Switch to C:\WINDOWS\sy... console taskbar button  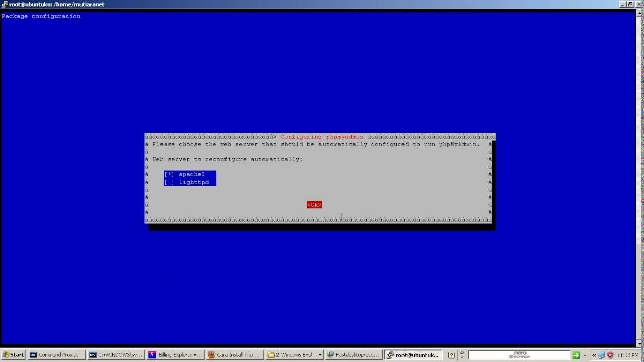[115, 355]
